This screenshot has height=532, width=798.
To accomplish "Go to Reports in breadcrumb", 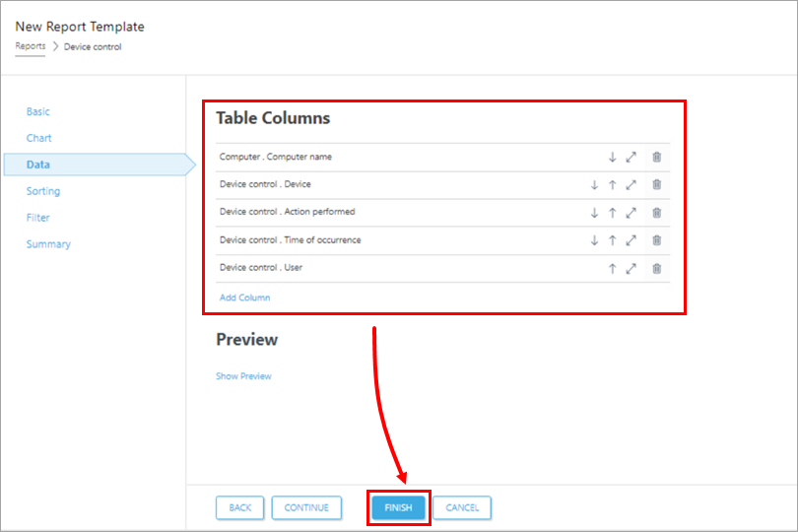I will pos(30,46).
